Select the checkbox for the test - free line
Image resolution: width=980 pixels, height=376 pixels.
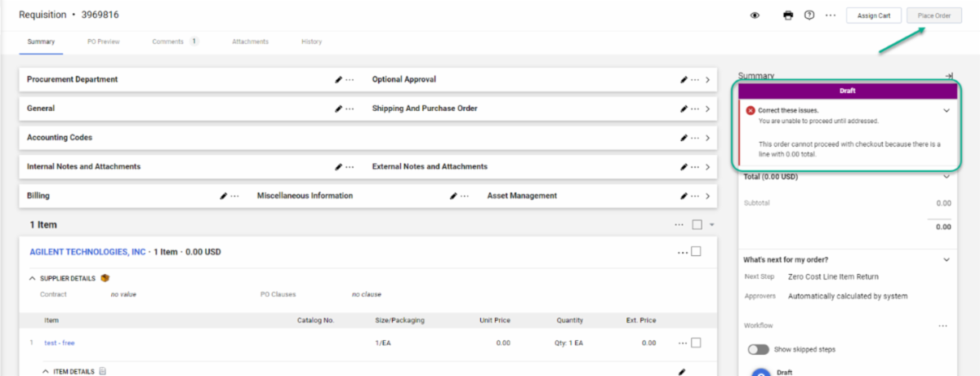click(696, 343)
